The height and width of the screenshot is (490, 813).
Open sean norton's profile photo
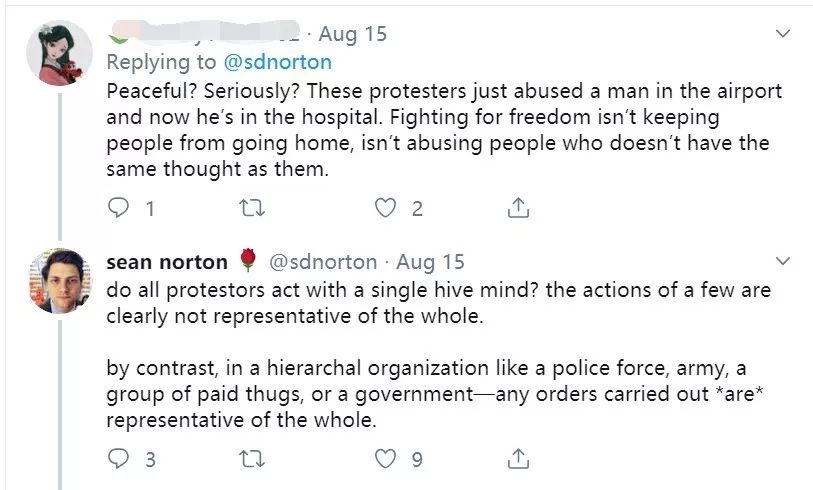click(x=59, y=280)
